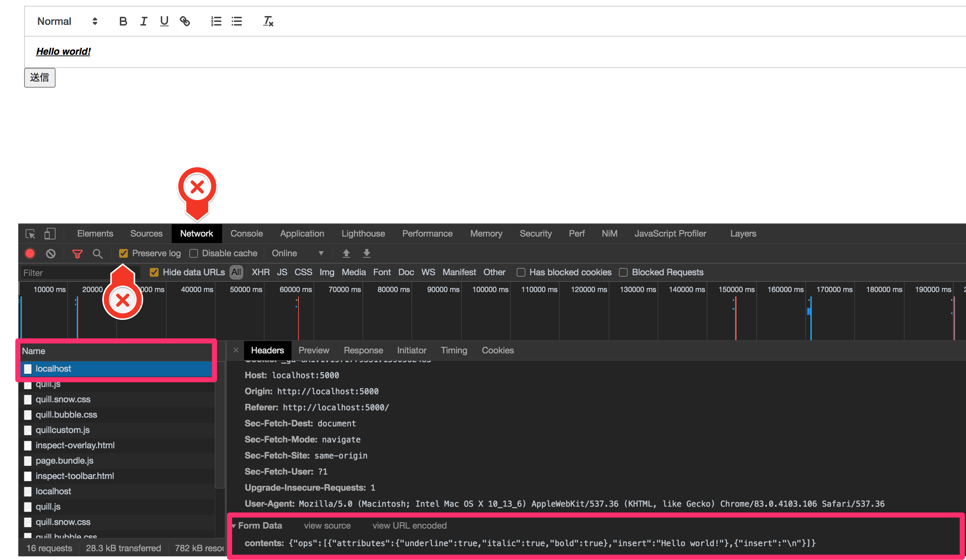Expand the Normal text style dropdown
Screen dimensions: 966x560
[x=67, y=21]
